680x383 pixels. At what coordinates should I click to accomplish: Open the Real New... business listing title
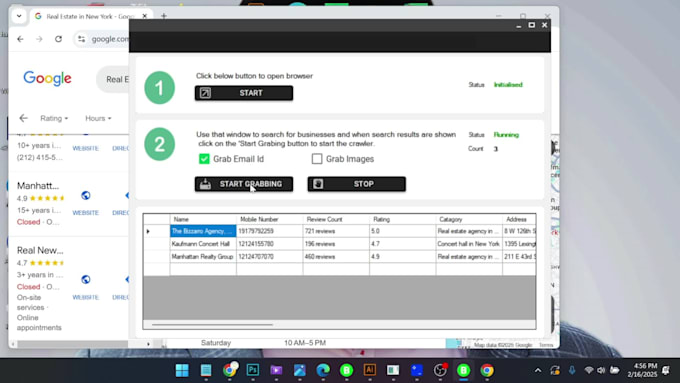40,250
